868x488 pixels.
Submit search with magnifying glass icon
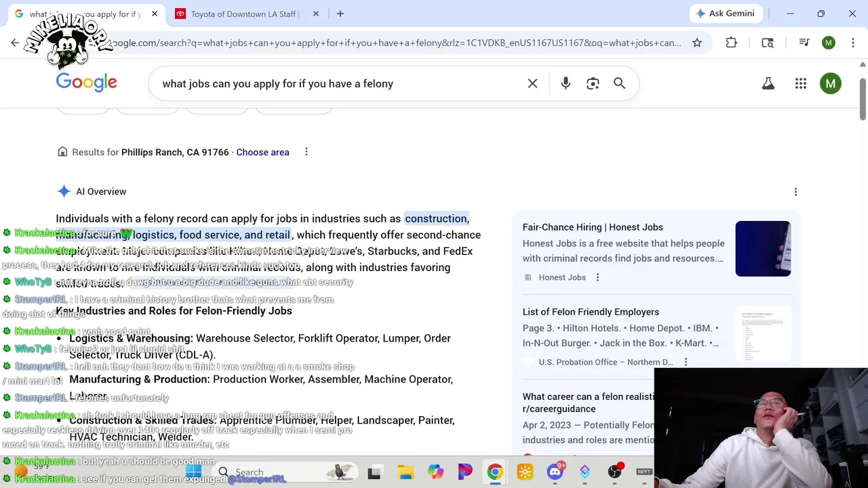tap(619, 83)
